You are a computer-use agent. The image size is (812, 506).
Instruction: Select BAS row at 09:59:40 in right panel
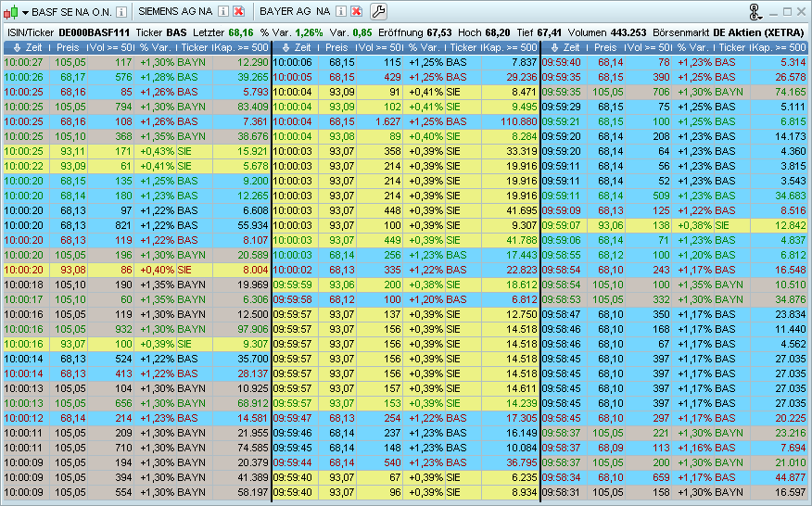[x=674, y=62]
